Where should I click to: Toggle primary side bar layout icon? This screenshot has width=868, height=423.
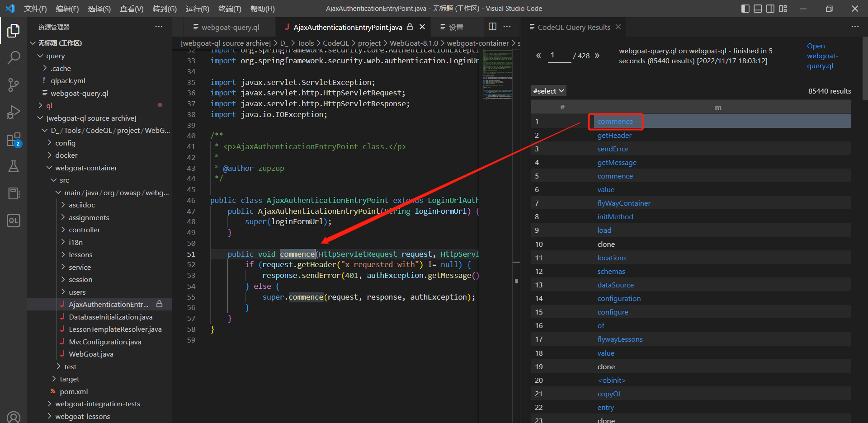(745, 9)
